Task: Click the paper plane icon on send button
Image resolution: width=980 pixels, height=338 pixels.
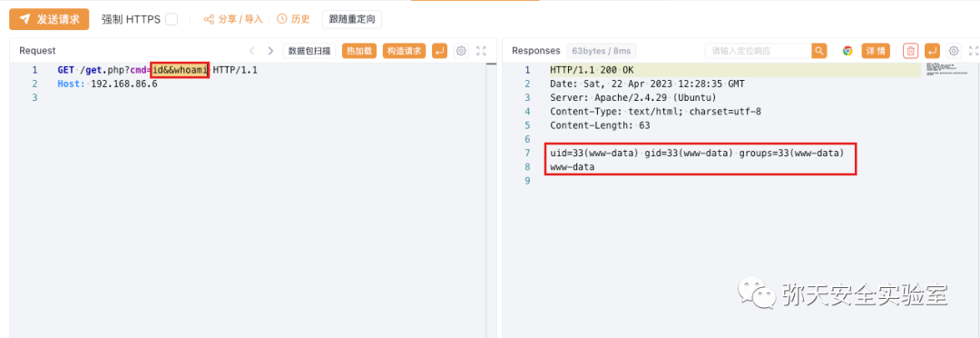Action: pos(25,19)
